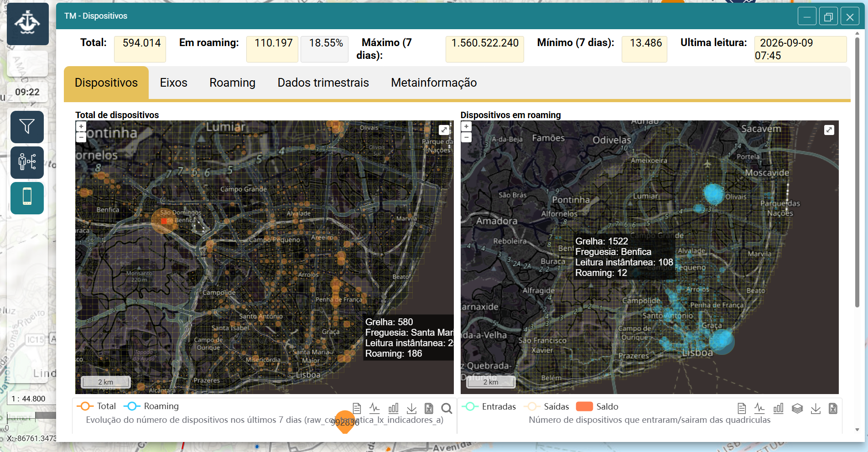Click the map scale 1 : 44.800 box

pyautogui.click(x=31, y=399)
